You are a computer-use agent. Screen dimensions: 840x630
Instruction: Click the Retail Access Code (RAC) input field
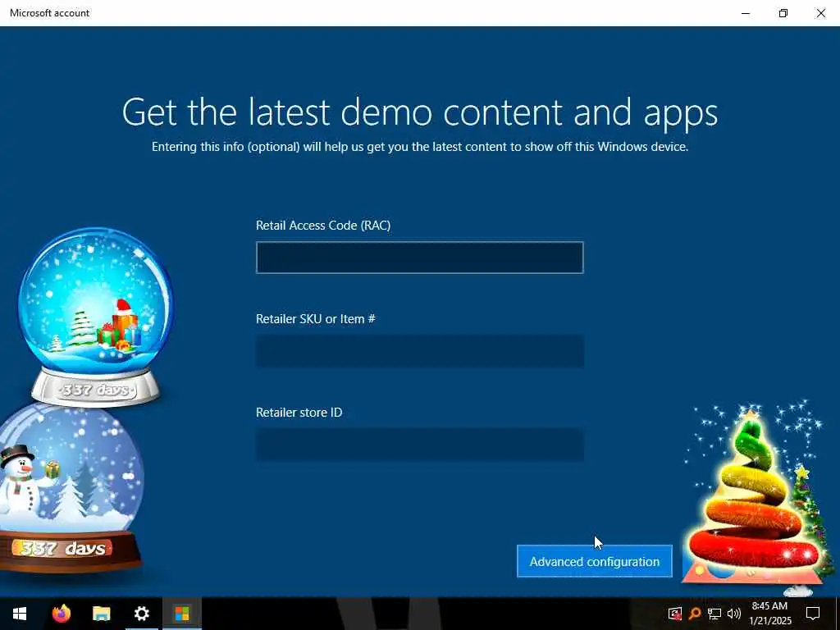(419, 258)
